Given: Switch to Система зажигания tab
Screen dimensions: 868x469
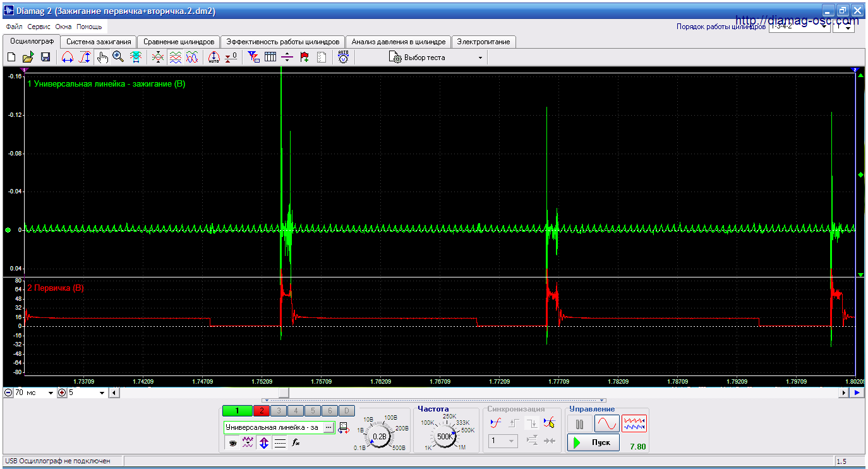Looking at the screenshot, I should 99,42.
